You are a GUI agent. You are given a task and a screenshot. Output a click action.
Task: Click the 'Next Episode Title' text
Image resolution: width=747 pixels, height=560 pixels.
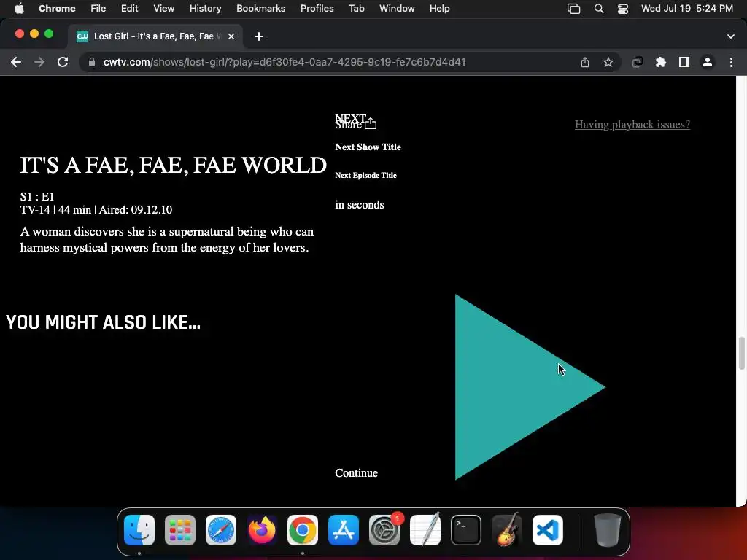click(365, 175)
